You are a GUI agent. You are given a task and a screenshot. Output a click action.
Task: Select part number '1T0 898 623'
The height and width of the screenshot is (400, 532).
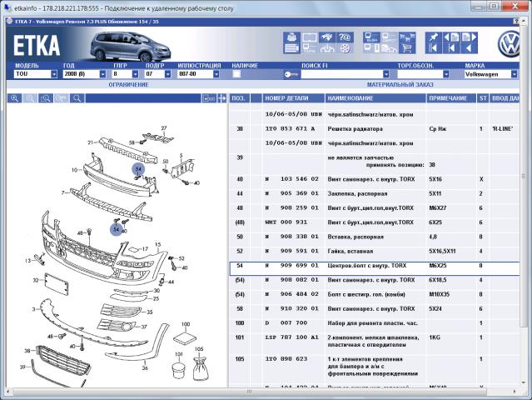286,359
